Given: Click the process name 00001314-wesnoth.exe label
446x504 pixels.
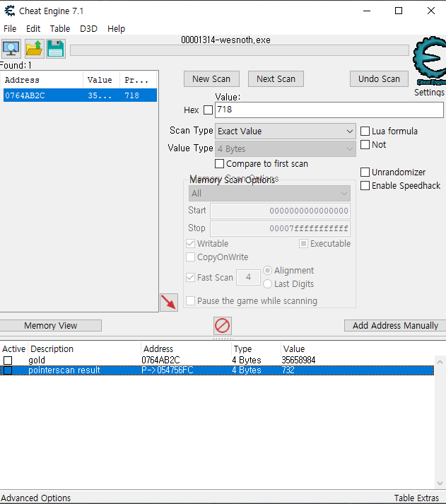Looking at the screenshot, I should [225, 40].
